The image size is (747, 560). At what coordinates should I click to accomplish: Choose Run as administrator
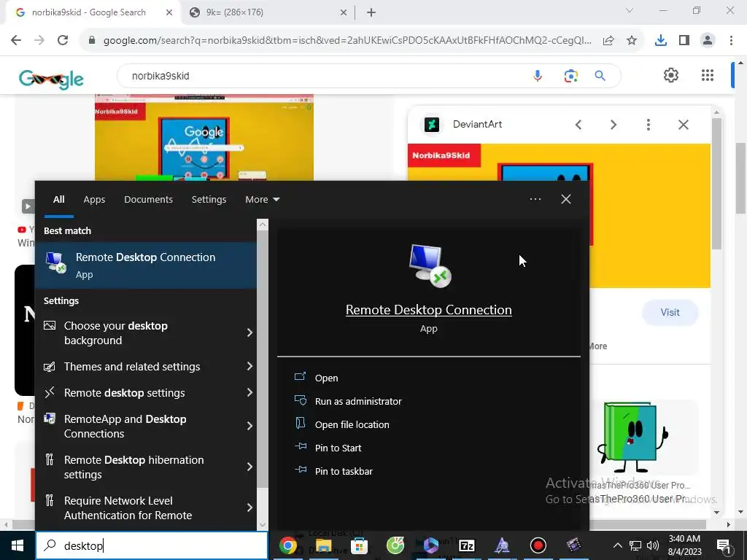click(x=358, y=402)
